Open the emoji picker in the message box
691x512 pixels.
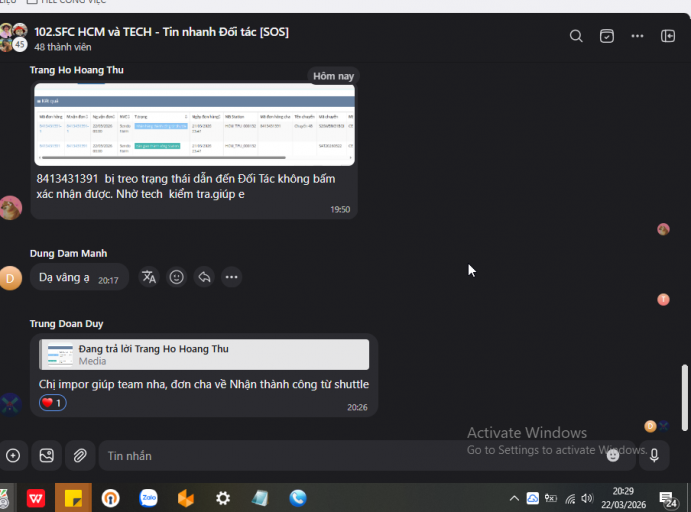tap(613, 455)
